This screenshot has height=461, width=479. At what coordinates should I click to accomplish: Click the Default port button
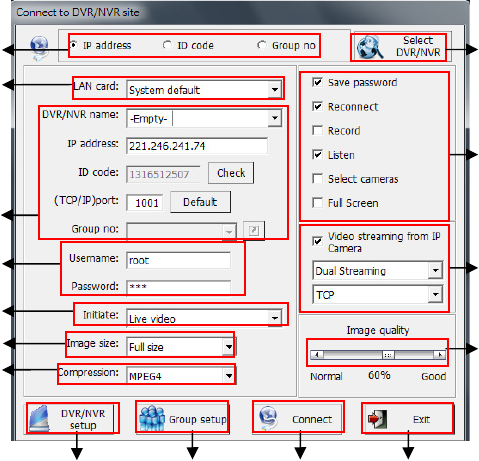click(200, 202)
